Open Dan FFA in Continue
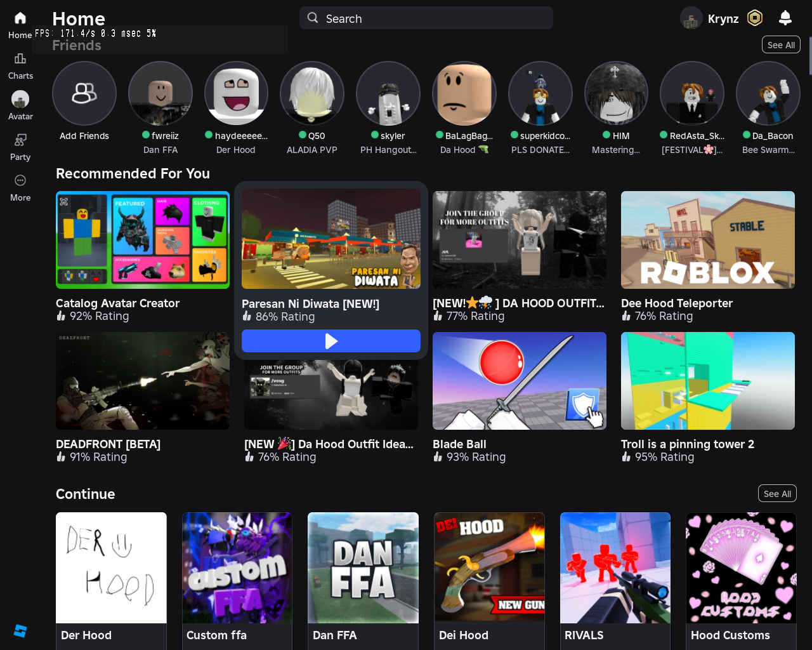Screen dimensions: 812x650 pyautogui.click(x=363, y=581)
